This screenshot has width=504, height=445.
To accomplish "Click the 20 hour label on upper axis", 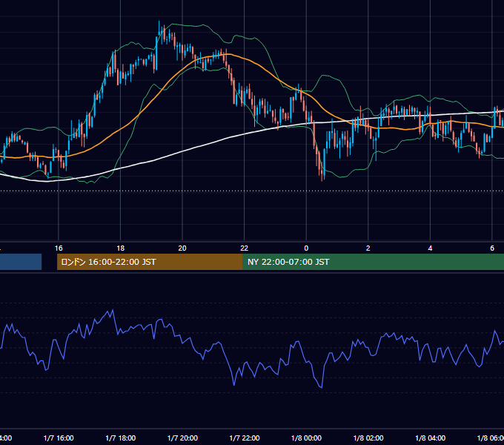I will point(182,248).
